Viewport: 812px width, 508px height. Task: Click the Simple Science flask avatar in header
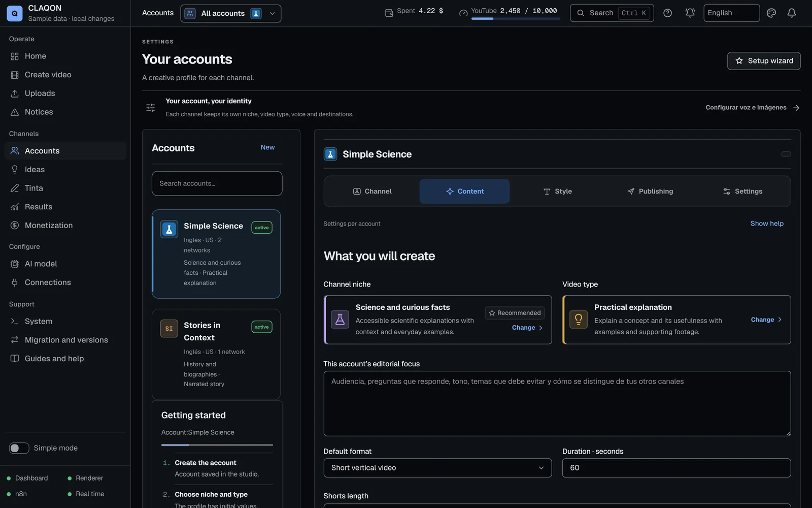[x=330, y=154]
